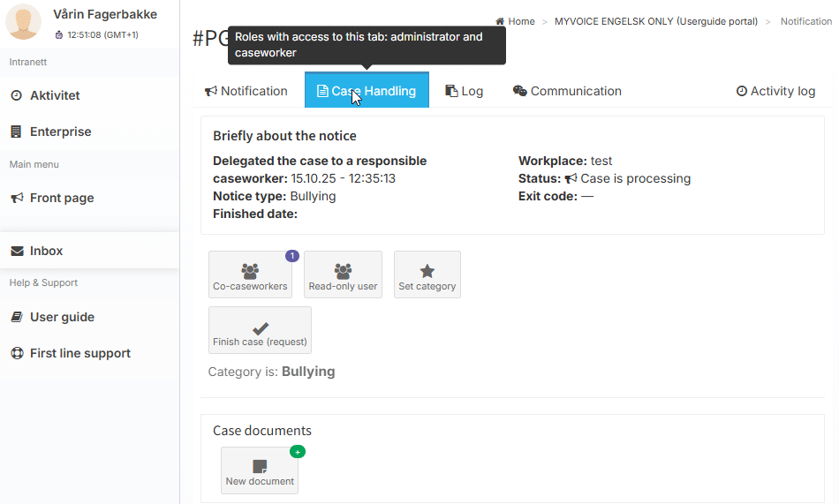This screenshot has height=504, width=839.
Task: Click Finish case (request) checkmark button
Action: pos(260,330)
